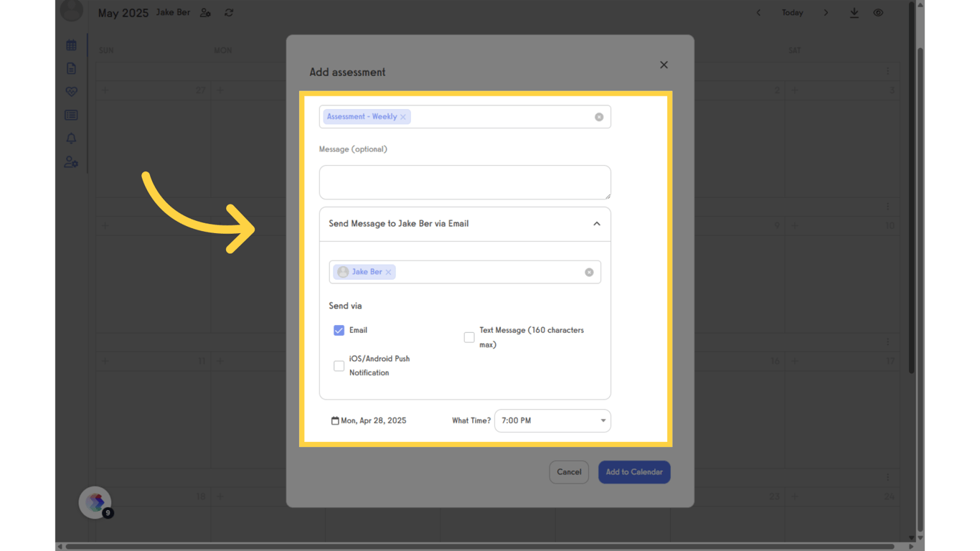Download the calendar using the download icon
This screenshot has width=980, height=551.
[854, 12]
